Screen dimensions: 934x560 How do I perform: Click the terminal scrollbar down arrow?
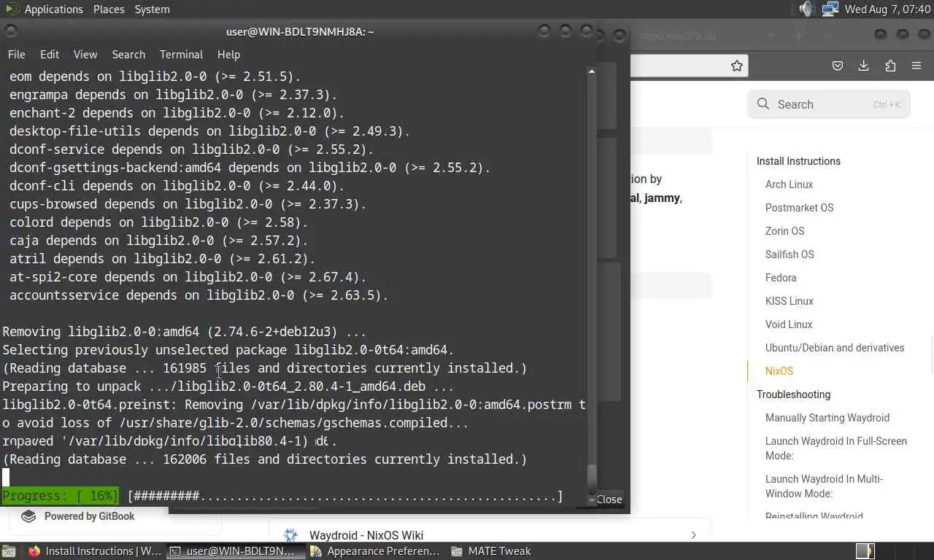(592, 501)
